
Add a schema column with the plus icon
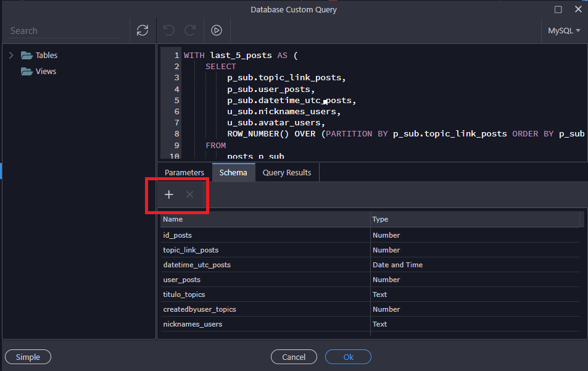[x=169, y=194]
